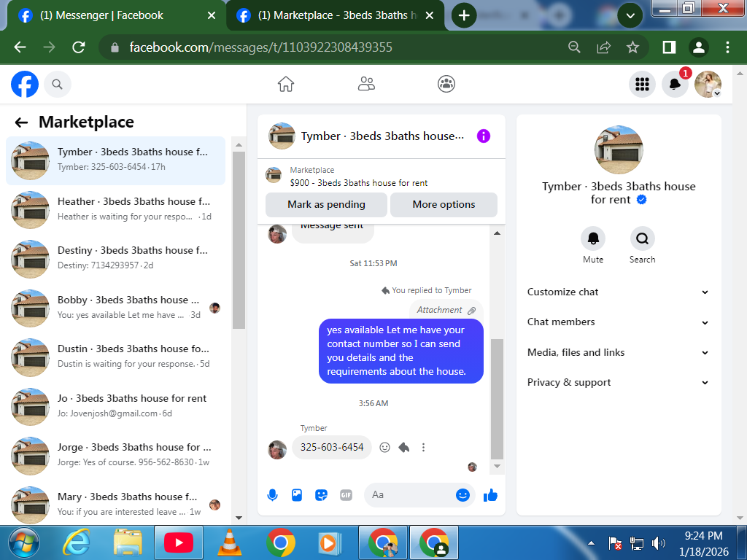Open the purple conversation information icon
The image size is (747, 560).
tap(484, 136)
